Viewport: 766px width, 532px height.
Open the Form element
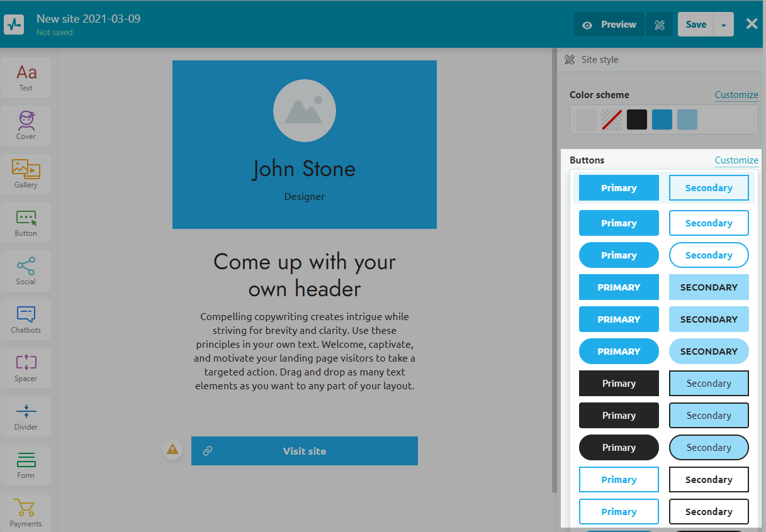point(26,465)
